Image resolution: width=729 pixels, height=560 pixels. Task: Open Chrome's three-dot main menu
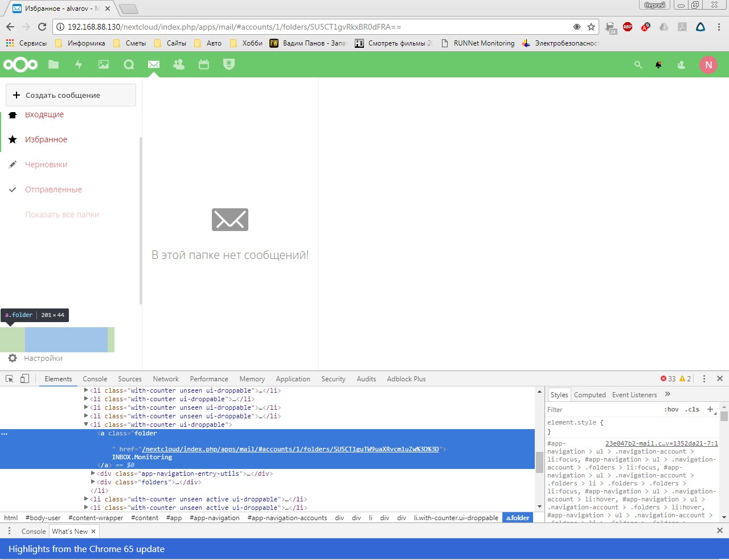click(719, 27)
